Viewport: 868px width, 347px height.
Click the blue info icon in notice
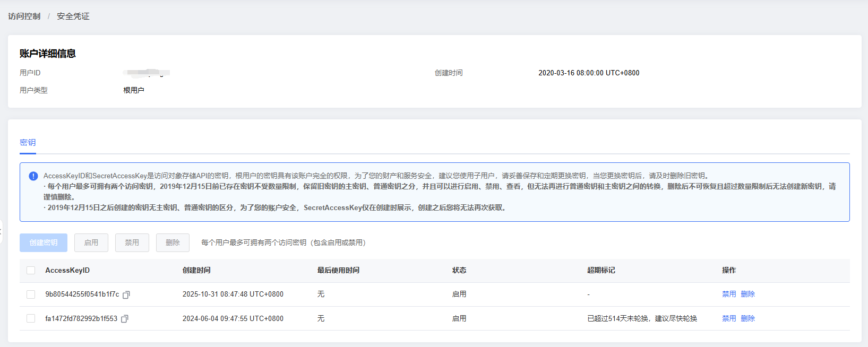pos(33,176)
